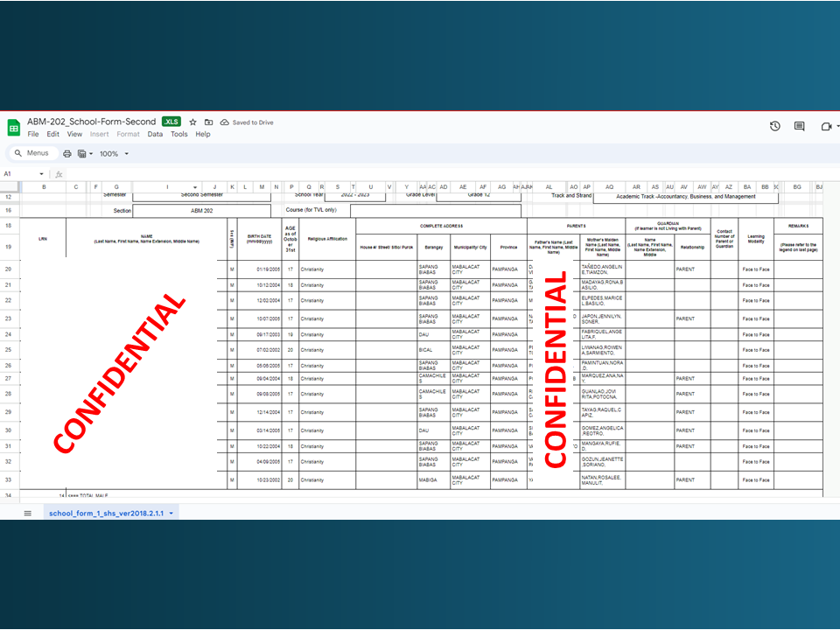Click the BICAL barangay cell

(x=433, y=350)
